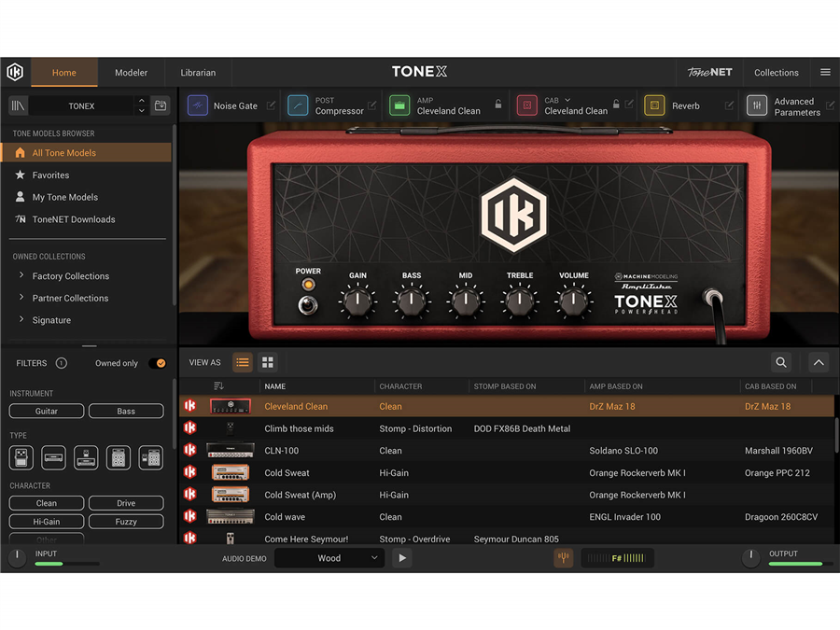Open the Wood audio demo dropdown
The image size is (840, 630).
pos(329,558)
